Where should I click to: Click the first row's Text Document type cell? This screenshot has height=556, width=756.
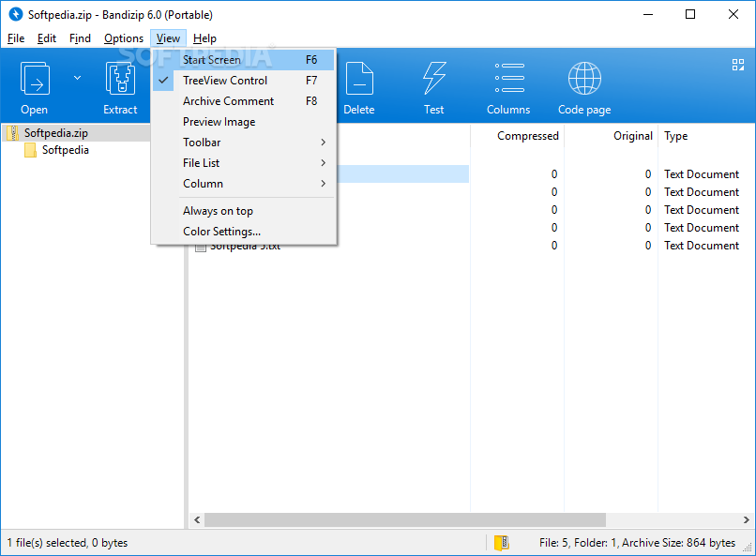click(x=702, y=174)
